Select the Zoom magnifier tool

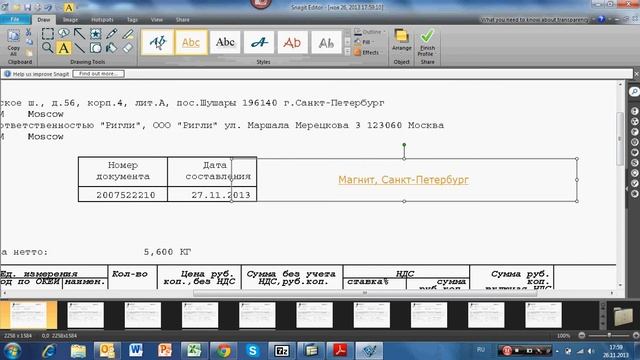(x=48, y=48)
